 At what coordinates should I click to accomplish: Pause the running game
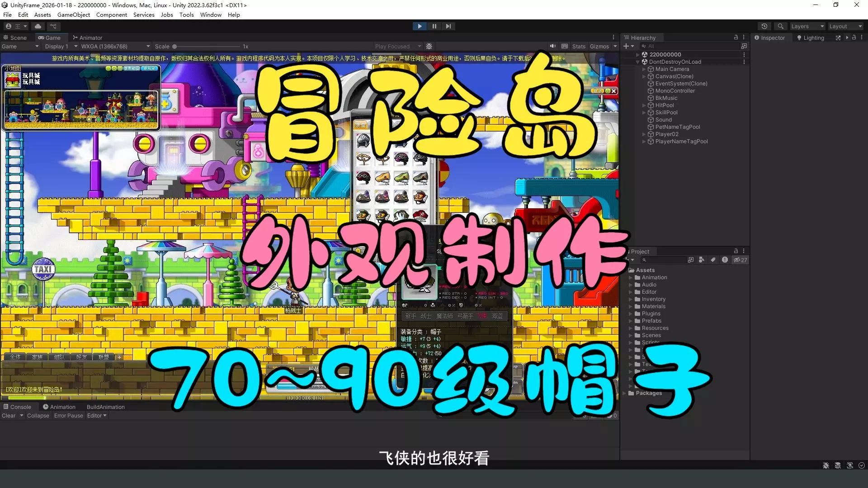(x=434, y=26)
